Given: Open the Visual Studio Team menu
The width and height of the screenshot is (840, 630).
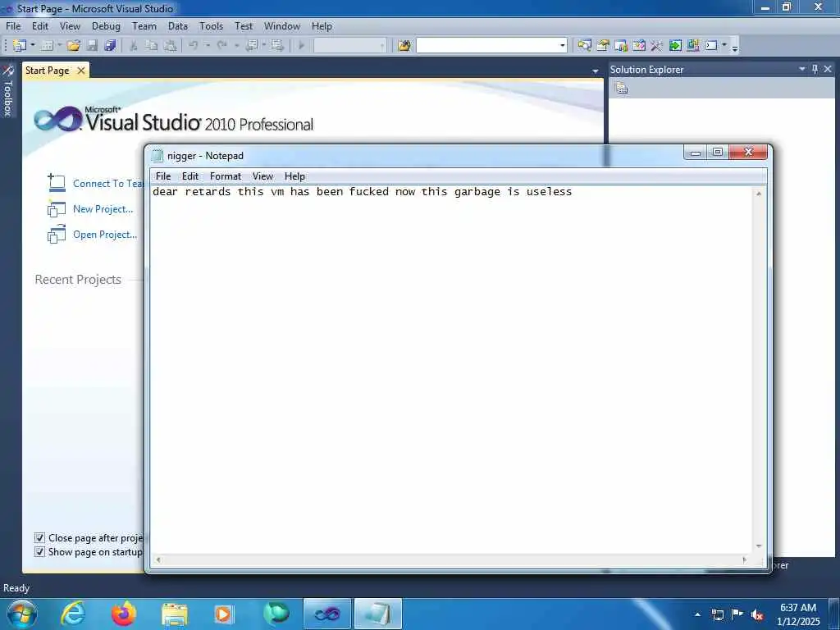Looking at the screenshot, I should tap(144, 26).
